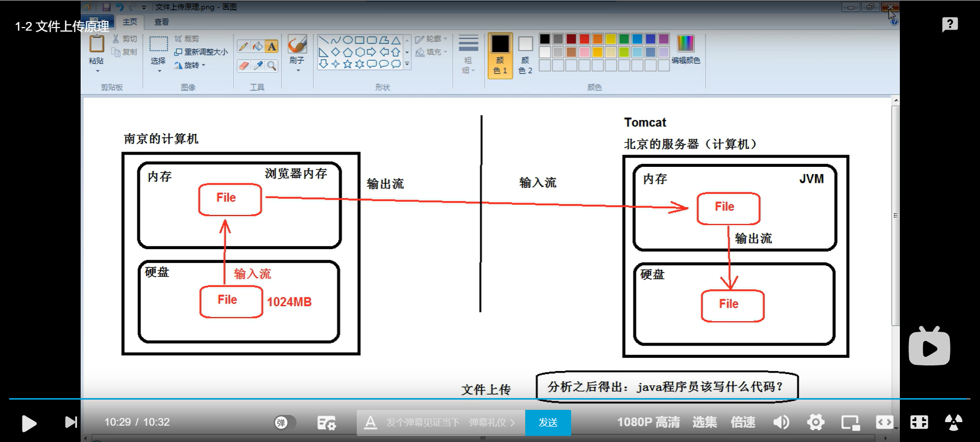Skip to the next video

tap(71, 422)
